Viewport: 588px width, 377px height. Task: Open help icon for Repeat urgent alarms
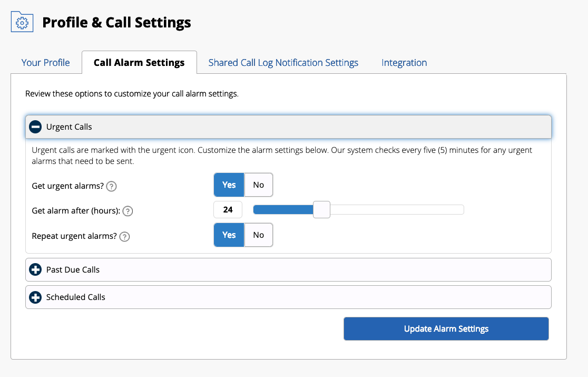pyautogui.click(x=124, y=236)
